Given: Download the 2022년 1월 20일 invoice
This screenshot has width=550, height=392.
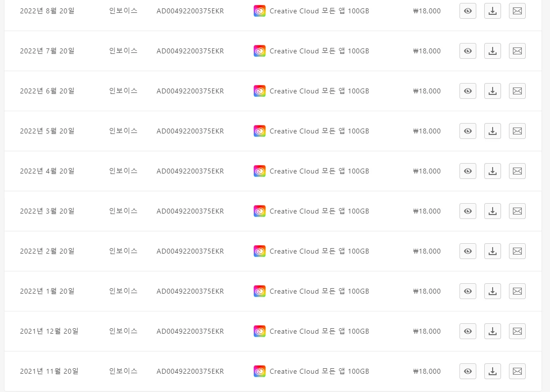Looking at the screenshot, I should [493, 291].
